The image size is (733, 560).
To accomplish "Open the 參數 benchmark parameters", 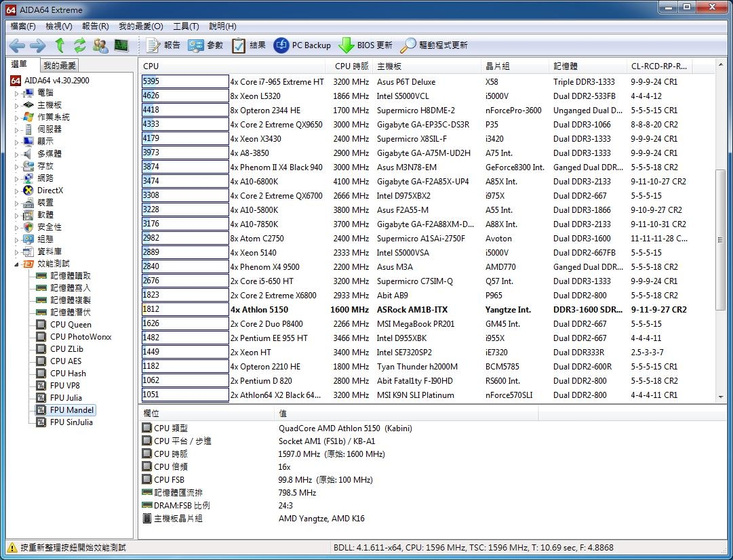I will click(x=205, y=45).
